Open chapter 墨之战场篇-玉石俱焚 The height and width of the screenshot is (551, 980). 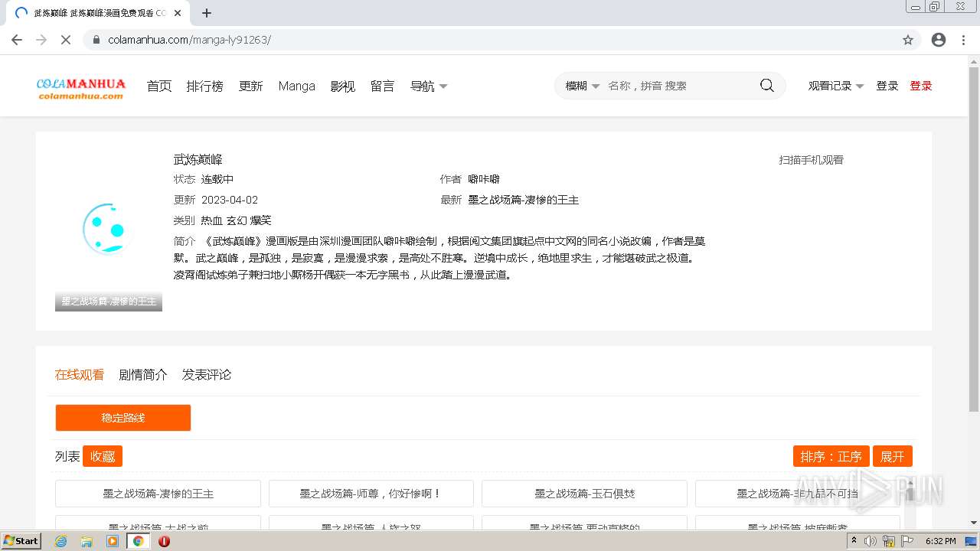point(584,494)
